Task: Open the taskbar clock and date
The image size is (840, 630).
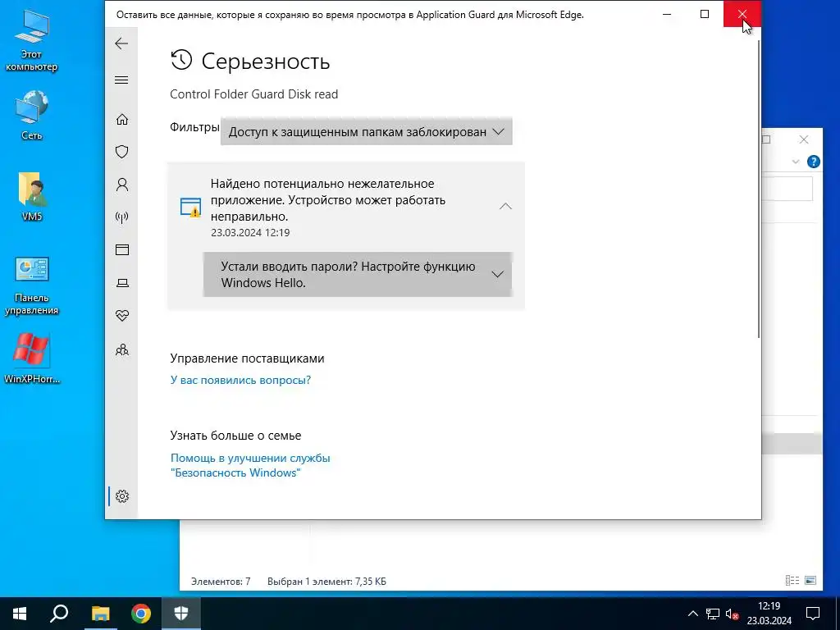Action: (769, 614)
